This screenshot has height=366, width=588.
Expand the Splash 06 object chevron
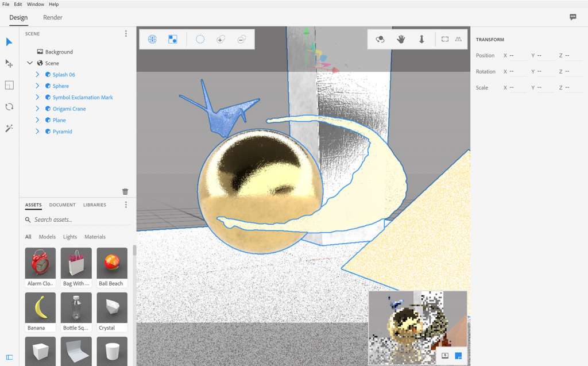pos(37,75)
